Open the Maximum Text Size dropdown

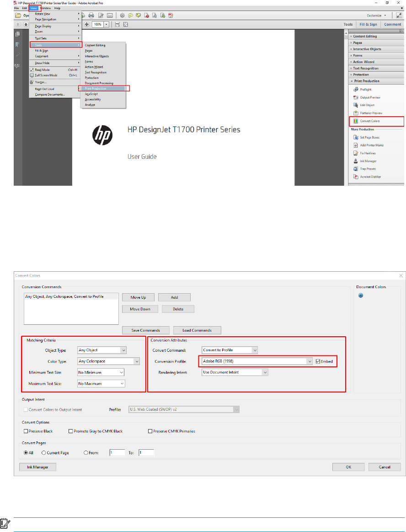coord(101,384)
